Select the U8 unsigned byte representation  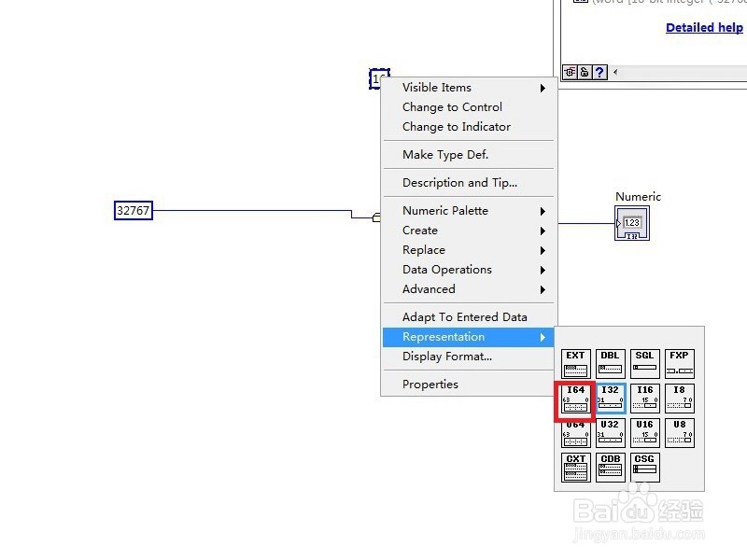coord(680,433)
